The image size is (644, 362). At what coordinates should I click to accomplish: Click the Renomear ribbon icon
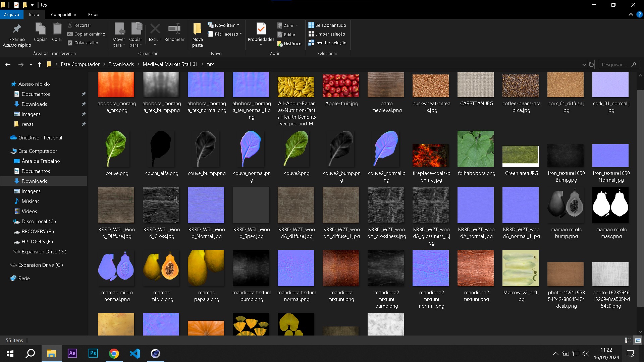click(x=174, y=29)
